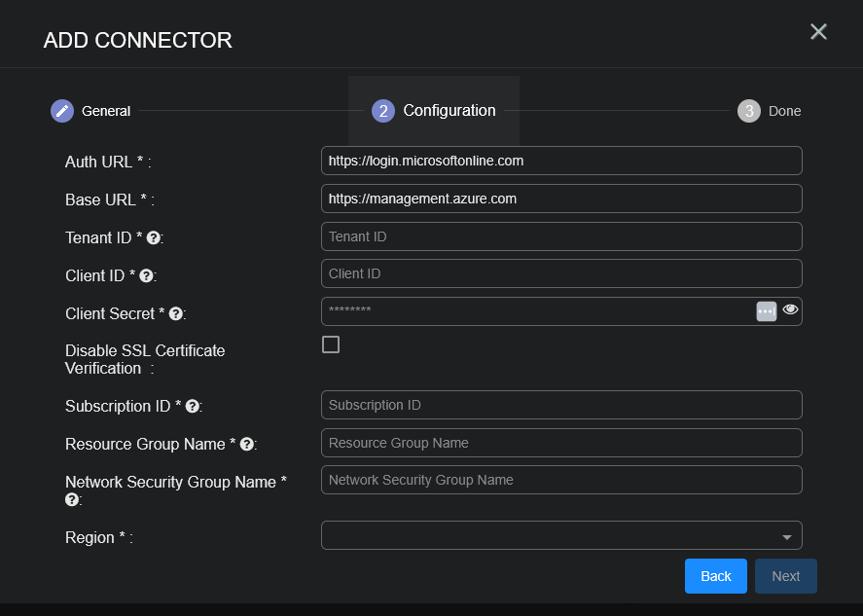Click the help icon next to Client ID
Screen dimensions: 863x616
146,275
